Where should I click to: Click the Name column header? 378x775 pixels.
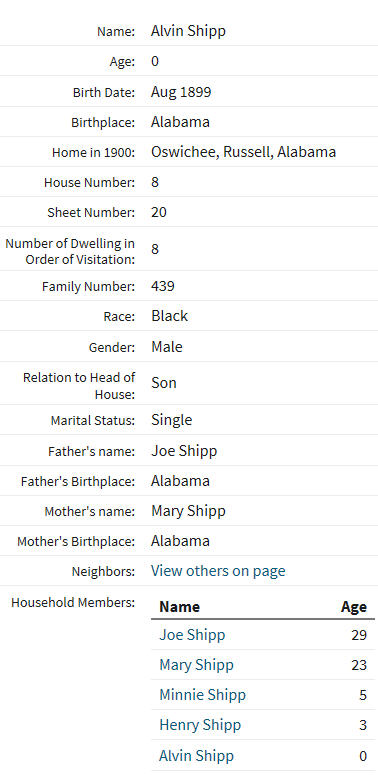tap(179, 607)
